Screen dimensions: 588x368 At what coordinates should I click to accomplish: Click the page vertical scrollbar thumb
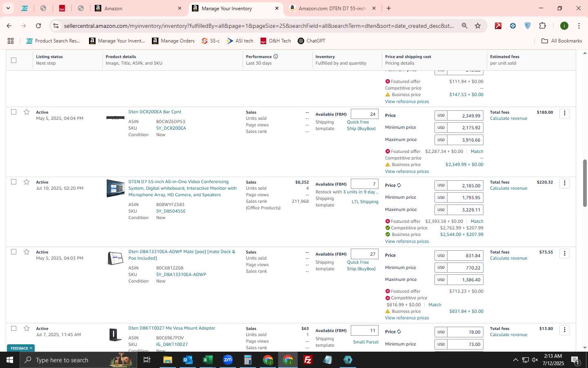click(x=584, y=183)
